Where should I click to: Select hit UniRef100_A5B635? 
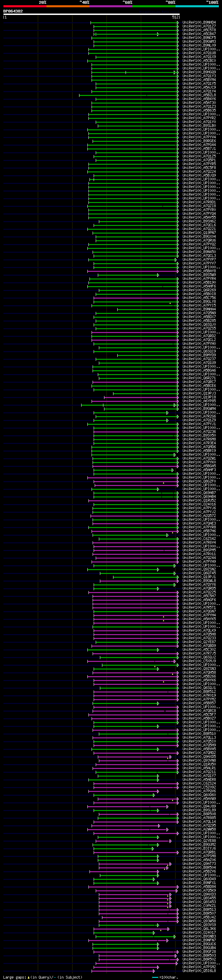click(199, 110)
